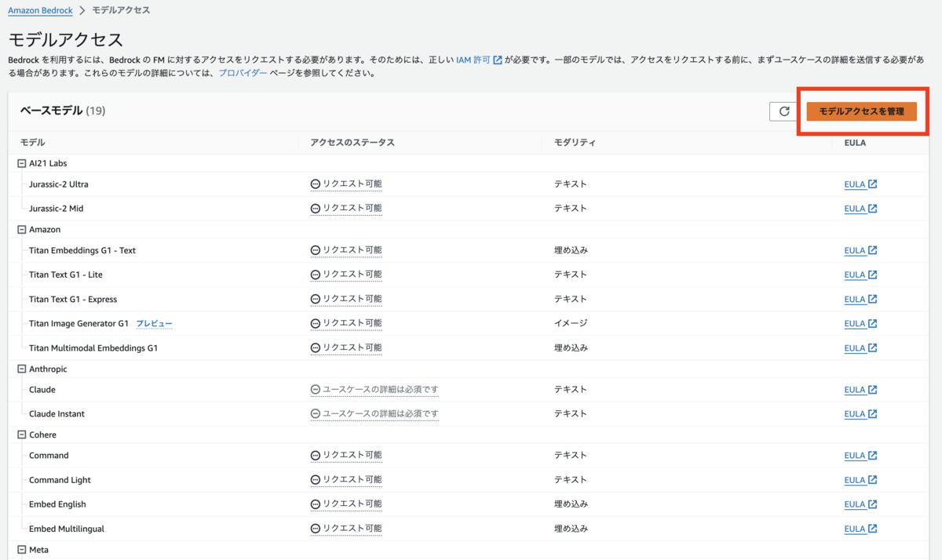The image size is (942, 560).
Task: Collapse the AI21 Labs group
Action: pyautogui.click(x=22, y=163)
